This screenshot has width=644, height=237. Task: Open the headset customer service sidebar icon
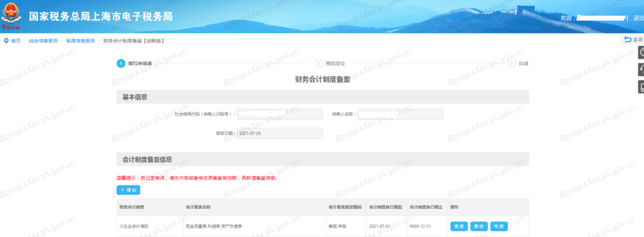(x=640, y=70)
